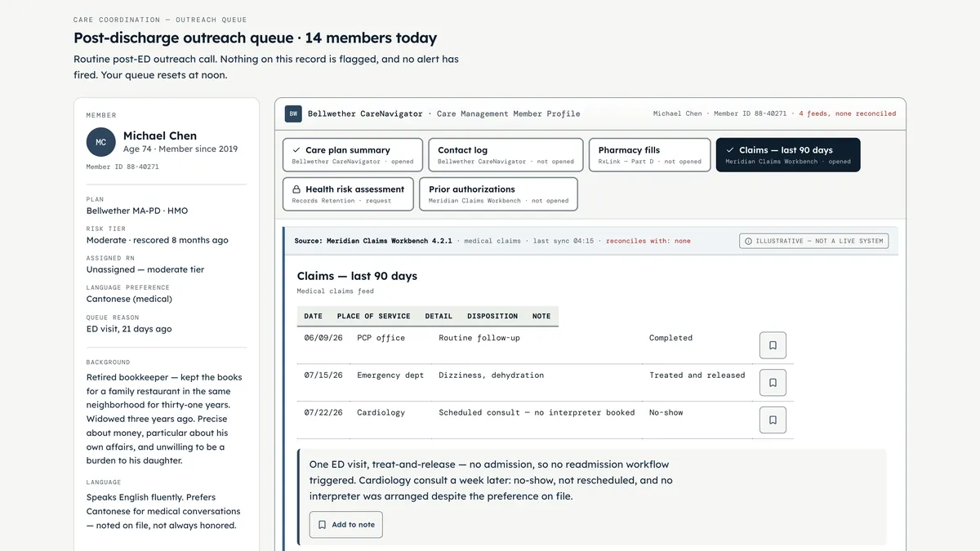Click the 'PCP office' place of service cell
This screenshot has width=980, height=551.
[x=381, y=338]
